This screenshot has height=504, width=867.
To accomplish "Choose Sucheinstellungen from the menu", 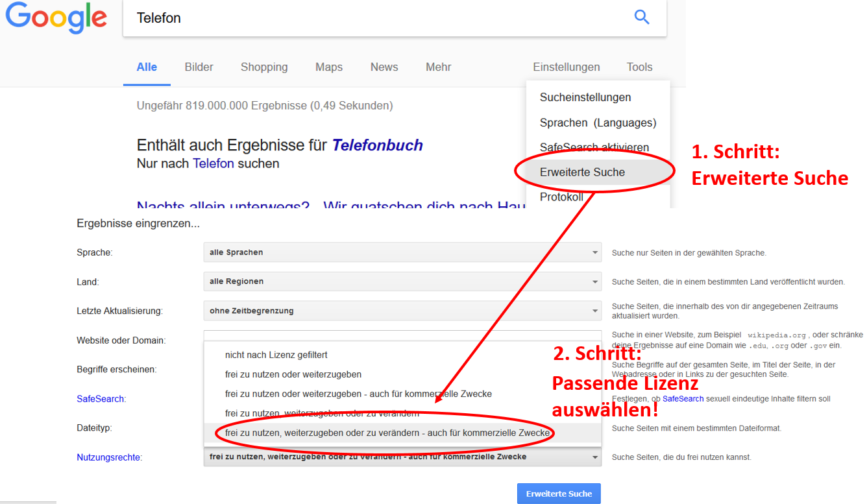I will click(x=585, y=97).
